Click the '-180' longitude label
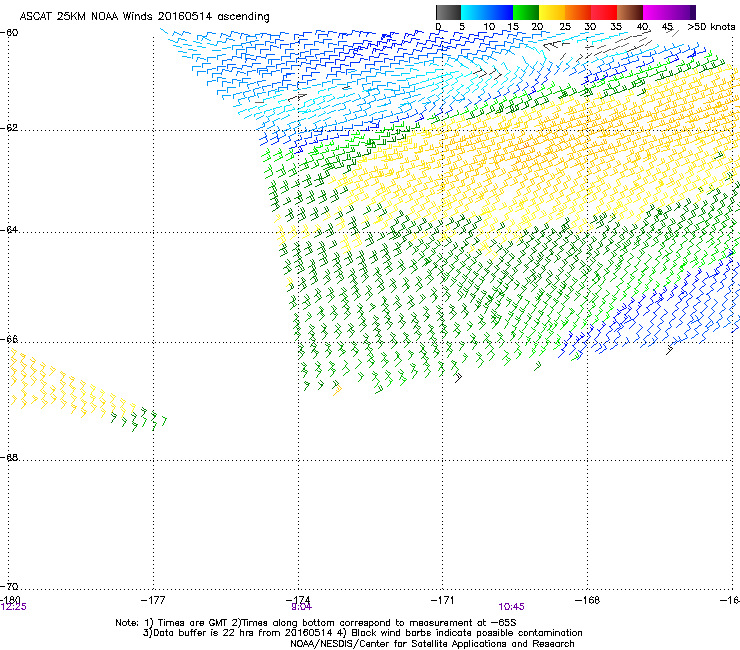 (10, 600)
